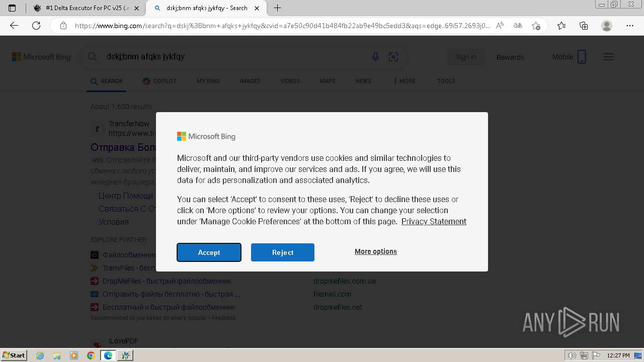Expand the MORE menu
This screenshot has width=644, height=362.
[405, 81]
